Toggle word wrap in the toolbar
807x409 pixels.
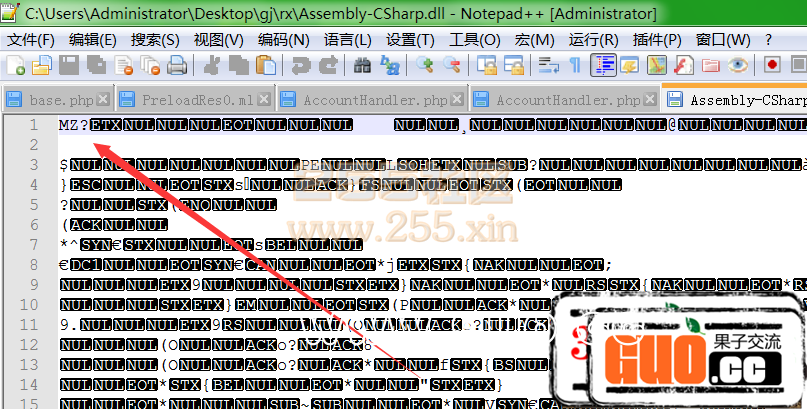click(x=548, y=66)
